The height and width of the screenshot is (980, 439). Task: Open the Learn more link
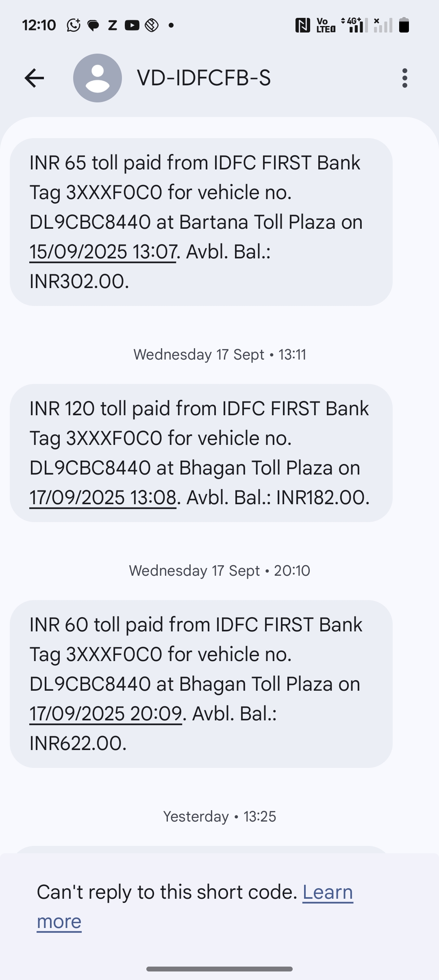(x=328, y=892)
